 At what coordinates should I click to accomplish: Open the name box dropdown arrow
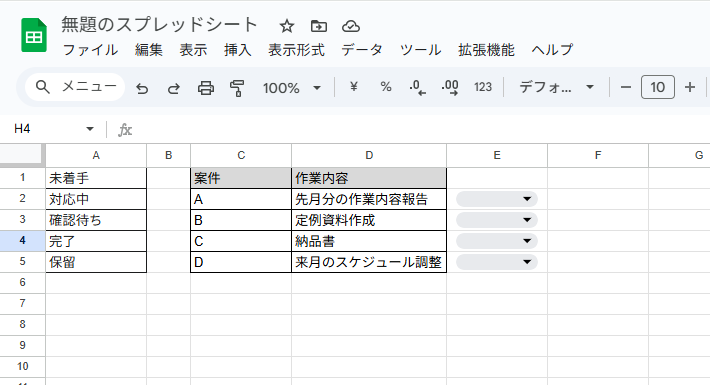[x=90, y=129]
